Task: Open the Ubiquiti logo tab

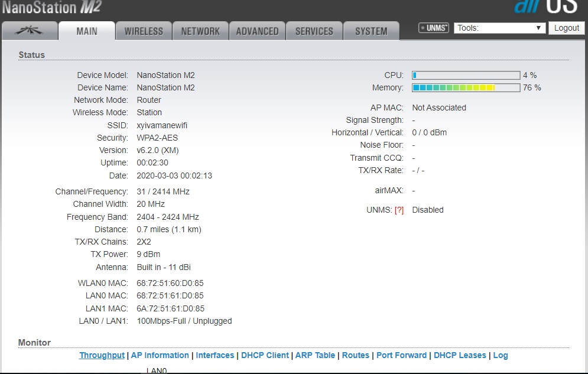Action: click(x=29, y=31)
